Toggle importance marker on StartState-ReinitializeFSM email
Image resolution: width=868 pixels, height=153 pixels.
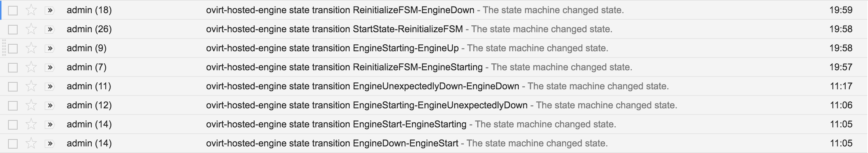tap(50, 29)
